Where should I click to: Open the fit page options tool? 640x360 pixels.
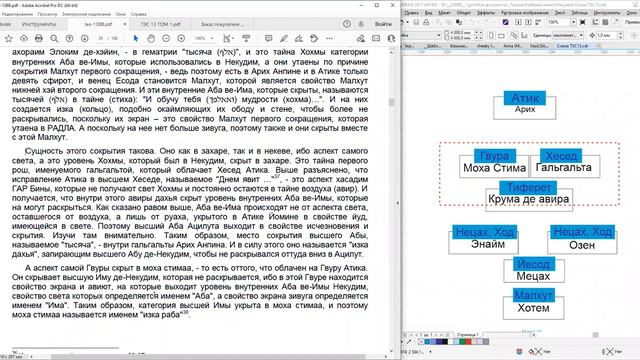click(228, 38)
